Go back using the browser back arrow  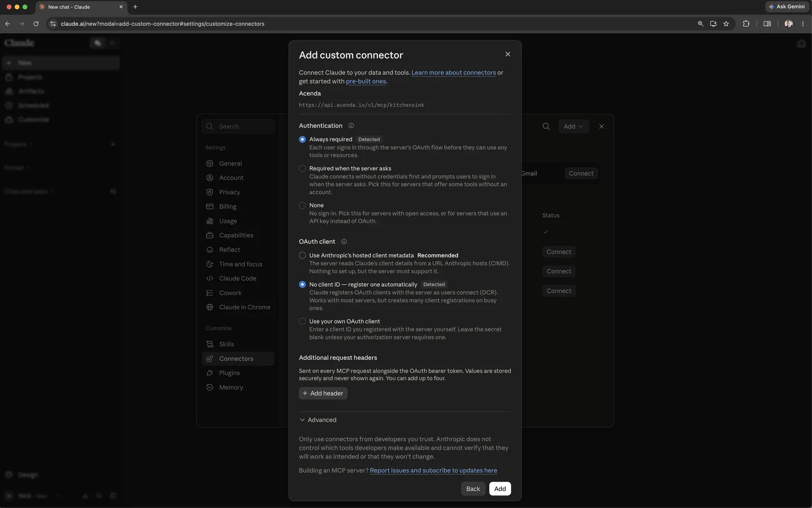point(8,24)
